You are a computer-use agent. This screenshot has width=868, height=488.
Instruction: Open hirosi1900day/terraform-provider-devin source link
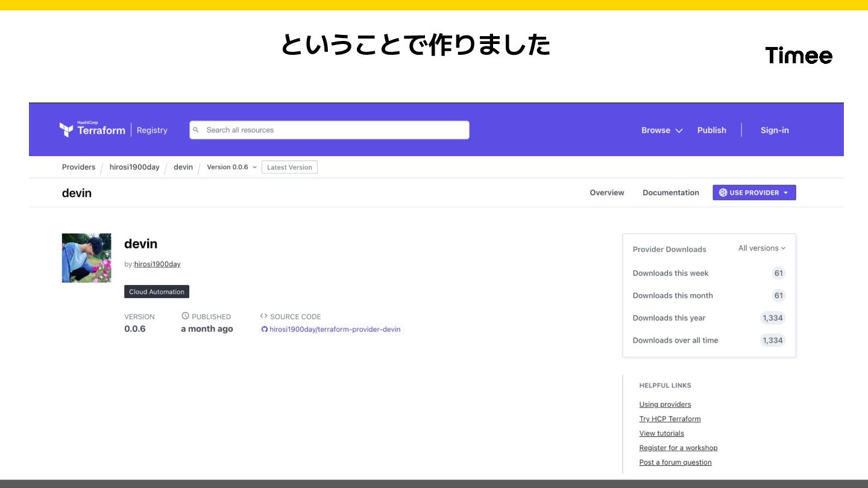coord(335,330)
